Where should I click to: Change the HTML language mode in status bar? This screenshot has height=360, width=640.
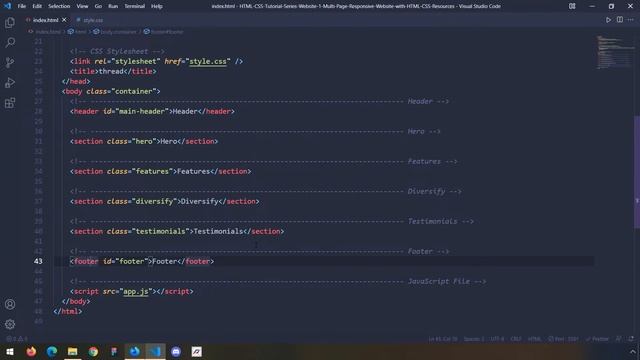[534, 339]
